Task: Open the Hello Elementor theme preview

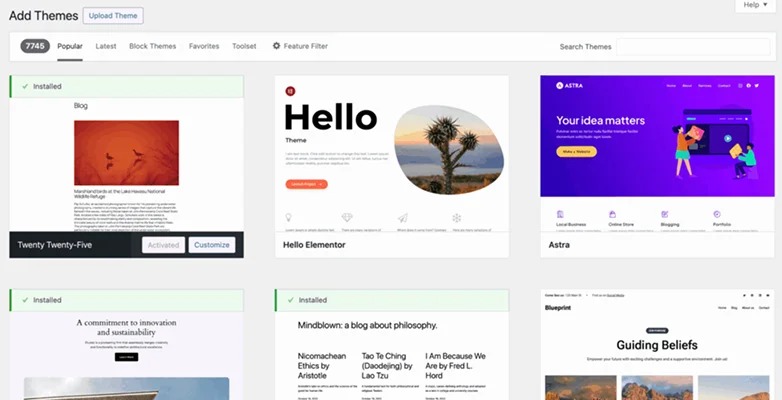Action: pos(392,154)
